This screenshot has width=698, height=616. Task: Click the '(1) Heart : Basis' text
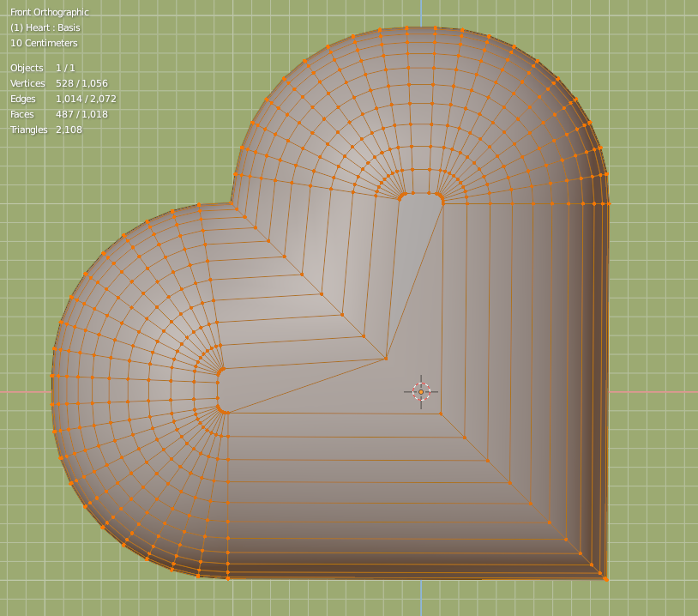point(45,27)
